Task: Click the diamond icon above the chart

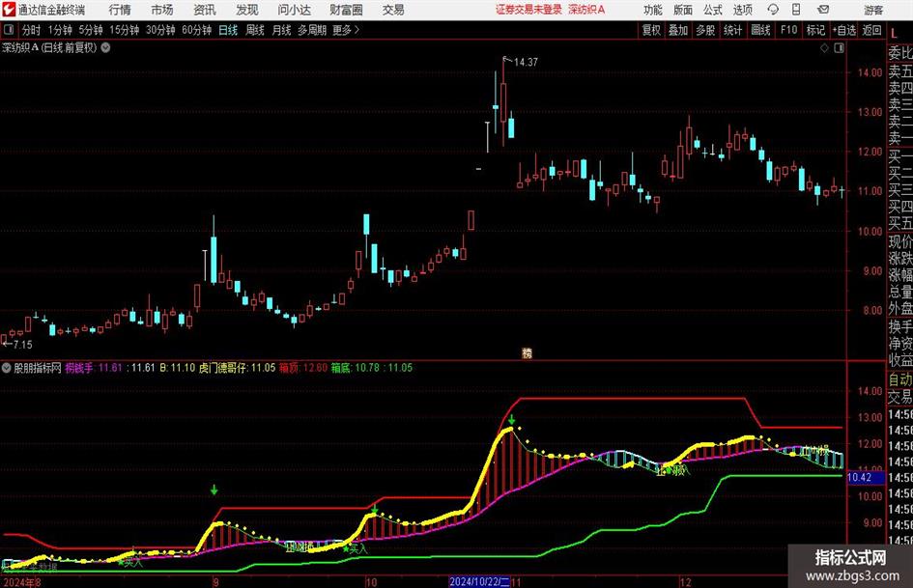Action: click(824, 48)
